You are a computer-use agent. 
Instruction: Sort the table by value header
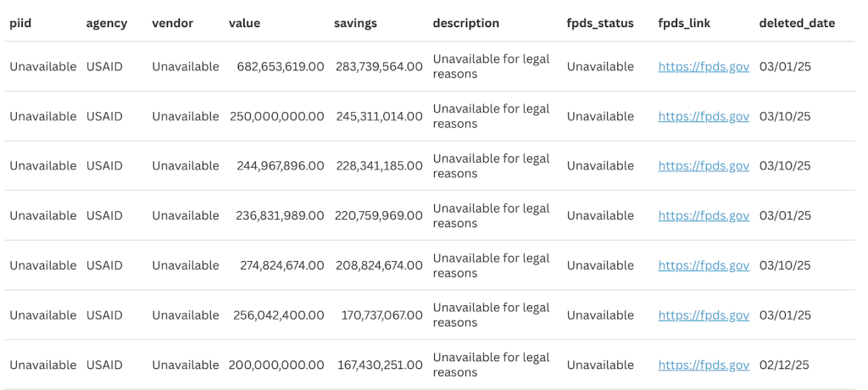[x=244, y=23]
